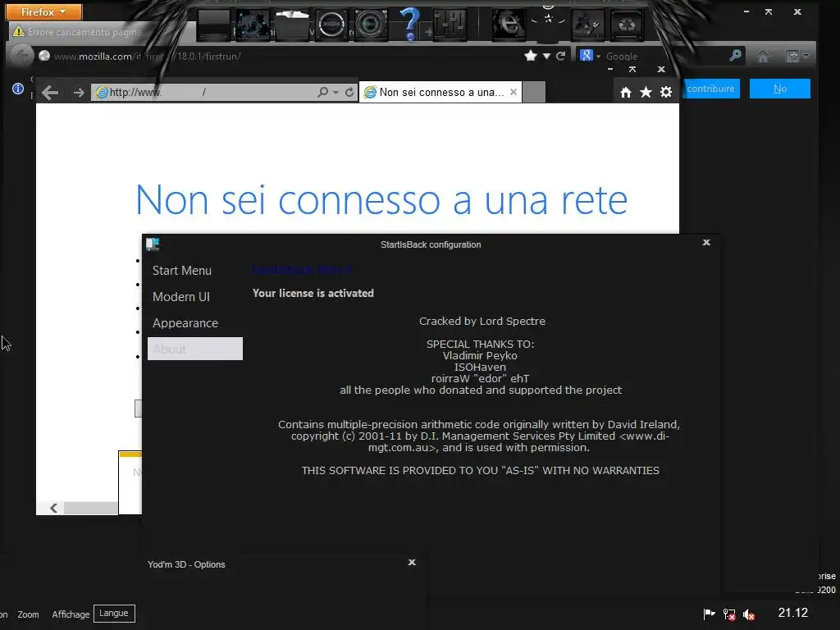Click the Action Center flag tray icon
The height and width of the screenshot is (630, 840).
click(x=709, y=614)
